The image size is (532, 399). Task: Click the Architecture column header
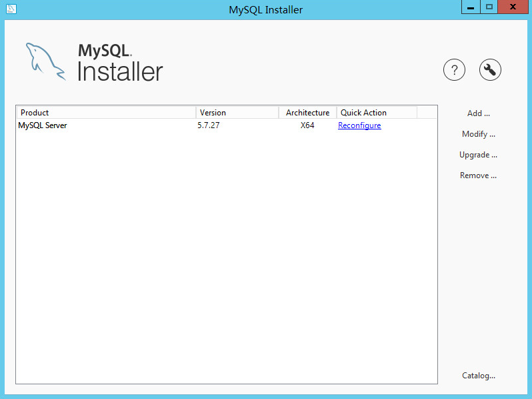307,112
